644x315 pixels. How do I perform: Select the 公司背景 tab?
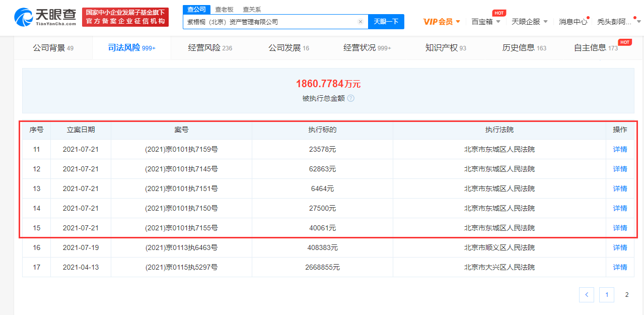coord(53,48)
